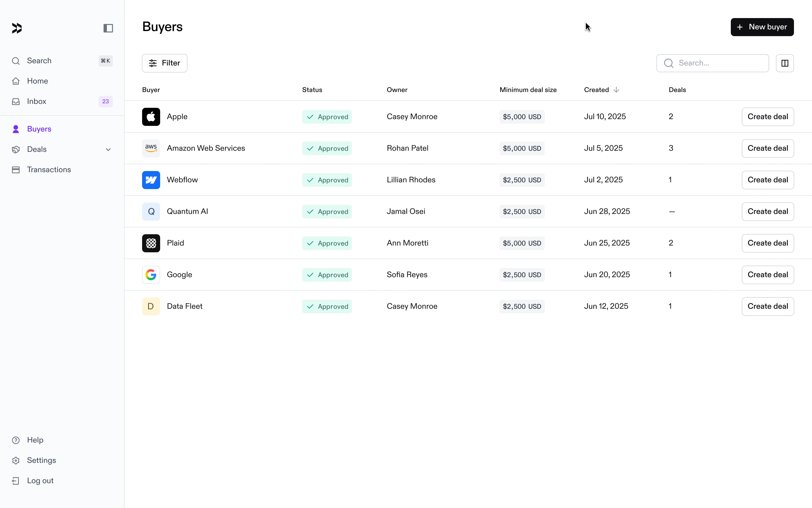Click the Webflow buyer logo
The width and height of the screenshot is (812, 508).
click(151, 180)
